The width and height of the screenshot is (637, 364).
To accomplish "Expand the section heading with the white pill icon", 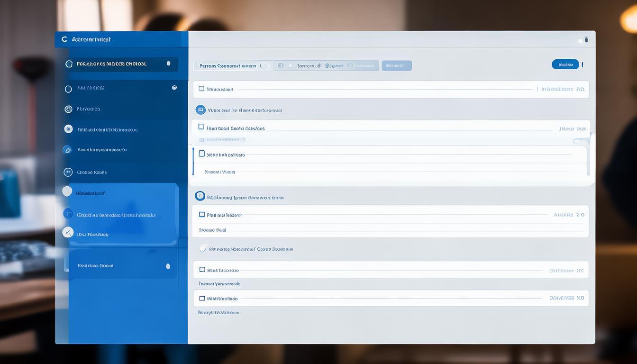I will click(x=203, y=248).
